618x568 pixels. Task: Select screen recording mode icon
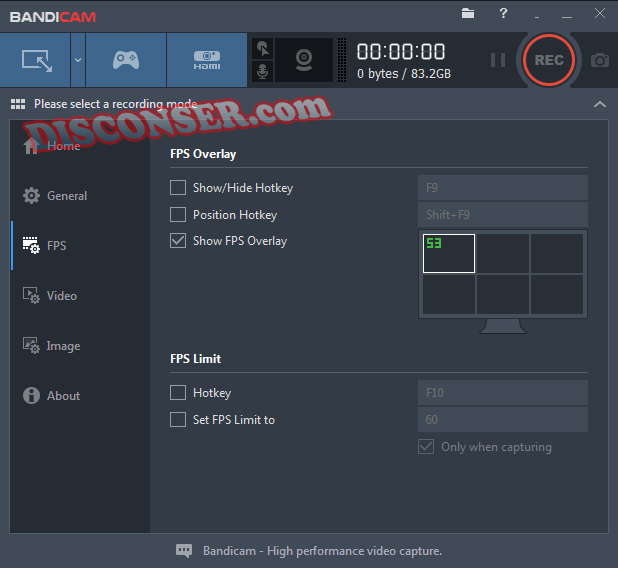coord(37,60)
